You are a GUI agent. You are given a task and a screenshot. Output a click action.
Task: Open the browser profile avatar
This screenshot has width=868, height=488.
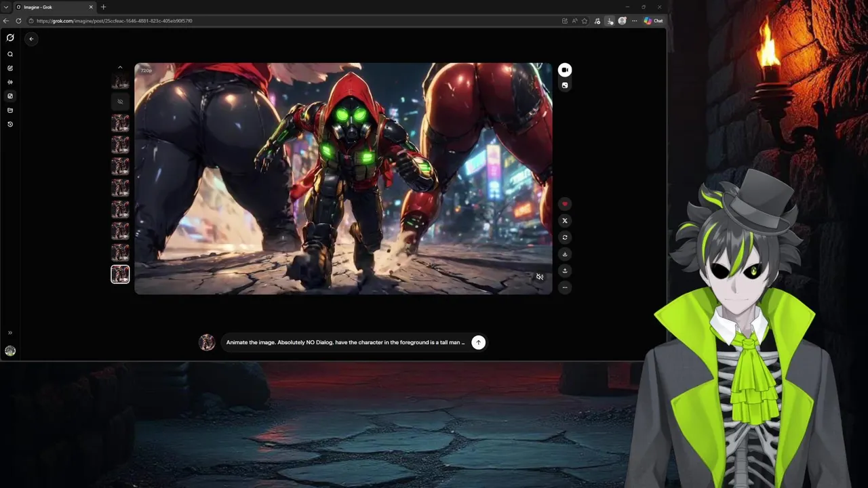pyautogui.click(x=622, y=21)
